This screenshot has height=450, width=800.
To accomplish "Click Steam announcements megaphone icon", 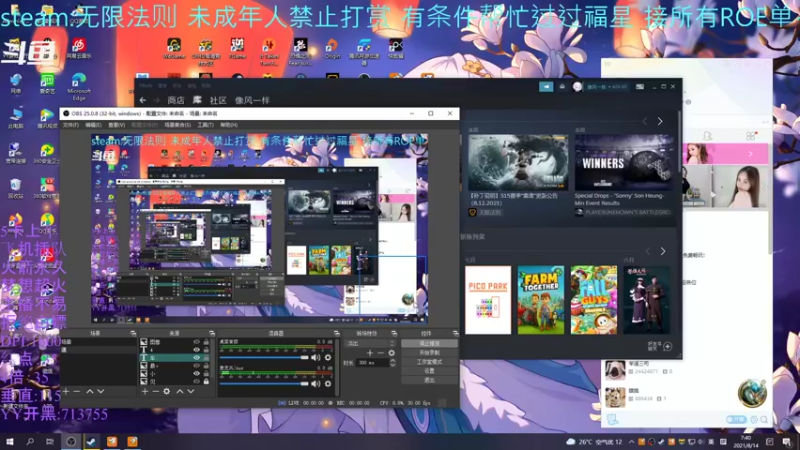I will click(x=546, y=87).
